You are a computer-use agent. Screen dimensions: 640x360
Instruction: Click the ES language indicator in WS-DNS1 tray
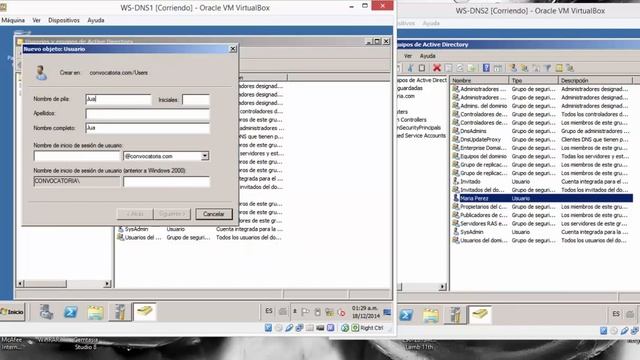click(x=269, y=311)
